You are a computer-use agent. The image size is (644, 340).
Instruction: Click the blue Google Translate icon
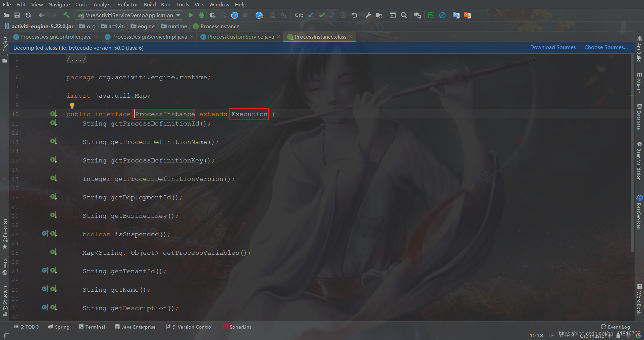(456, 15)
